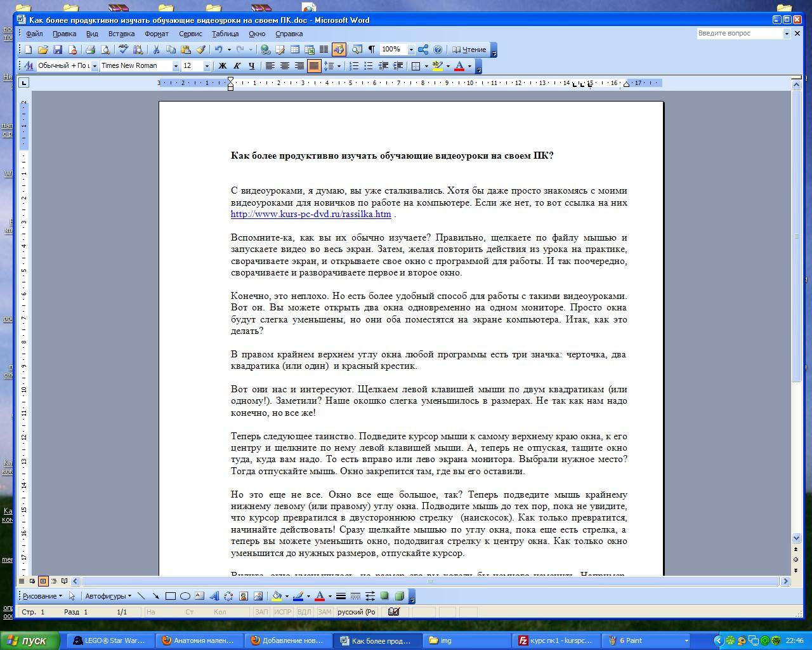Open the Формат menu

click(x=156, y=34)
